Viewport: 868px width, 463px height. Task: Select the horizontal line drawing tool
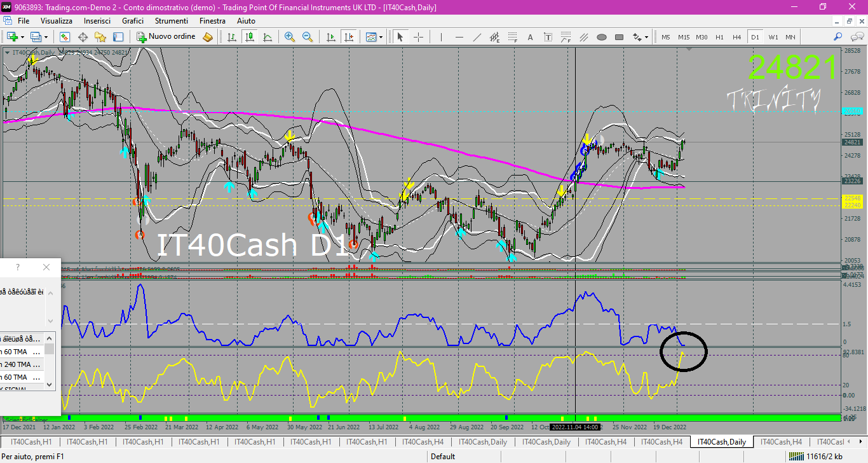point(459,37)
